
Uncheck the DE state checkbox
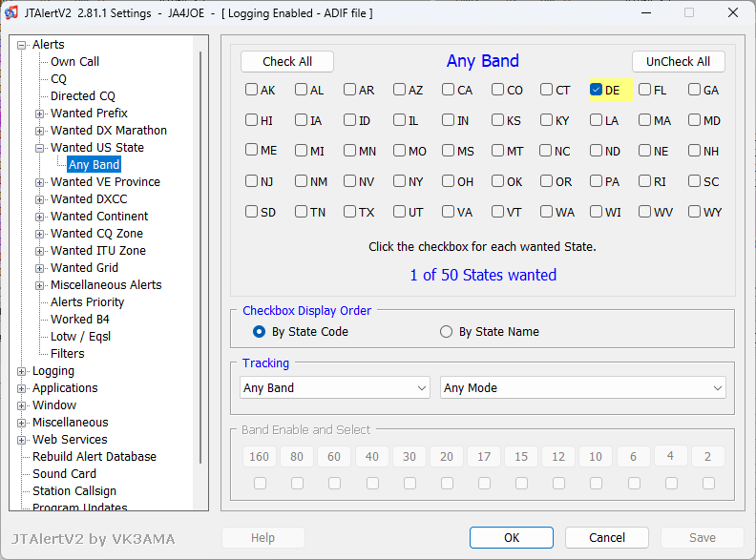[x=596, y=91]
